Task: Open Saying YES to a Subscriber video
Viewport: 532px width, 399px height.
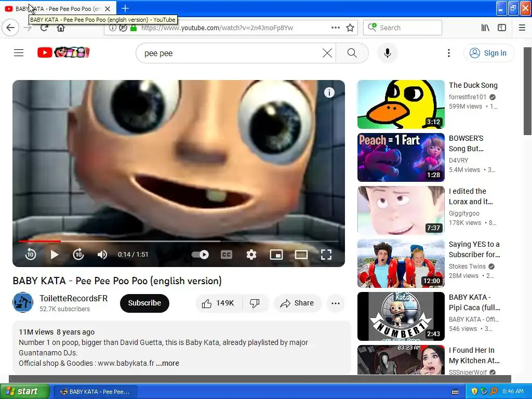Action: tap(474, 249)
